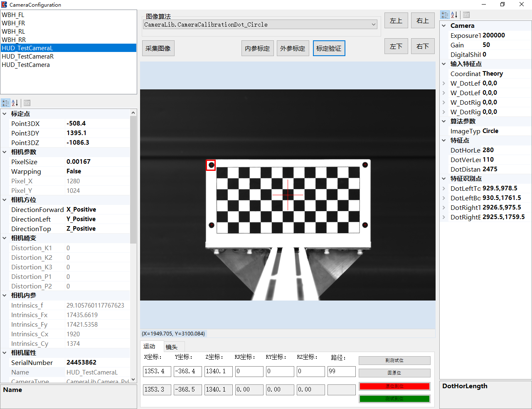Image resolution: width=532 pixels, height=409 pixels.
Task: Click the 内参标定 button
Action: pos(257,48)
